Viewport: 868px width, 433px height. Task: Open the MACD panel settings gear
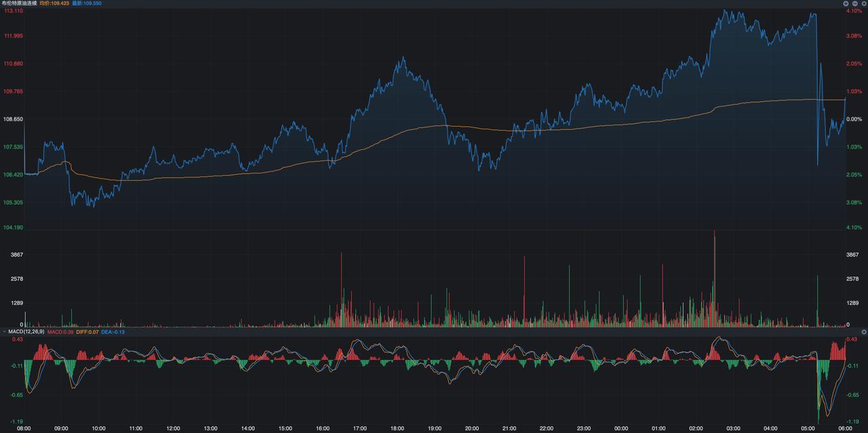[x=864, y=332]
